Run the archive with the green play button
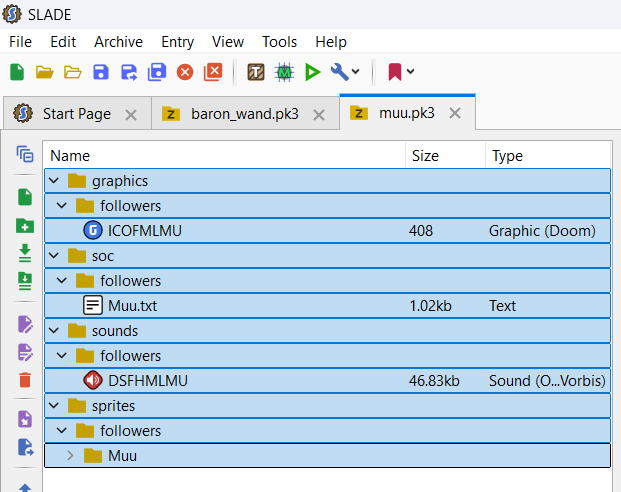621x492 pixels. [x=312, y=72]
